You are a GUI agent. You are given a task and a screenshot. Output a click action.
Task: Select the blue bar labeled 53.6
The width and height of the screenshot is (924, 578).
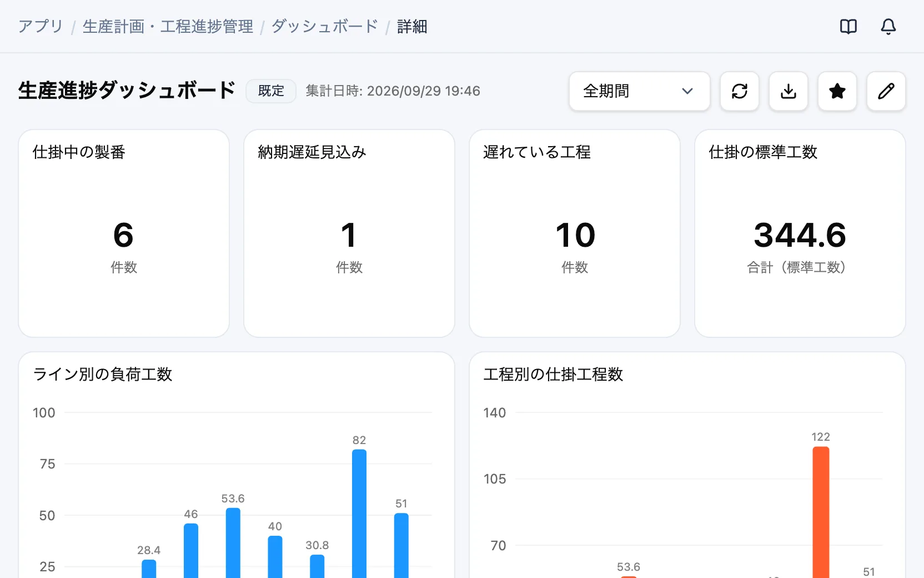233,543
